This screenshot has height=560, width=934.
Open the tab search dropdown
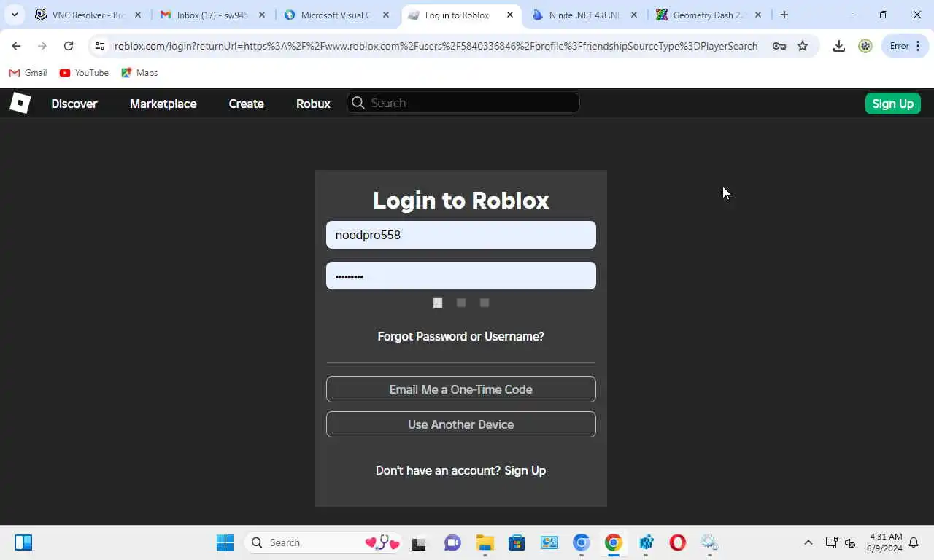click(14, 15)
